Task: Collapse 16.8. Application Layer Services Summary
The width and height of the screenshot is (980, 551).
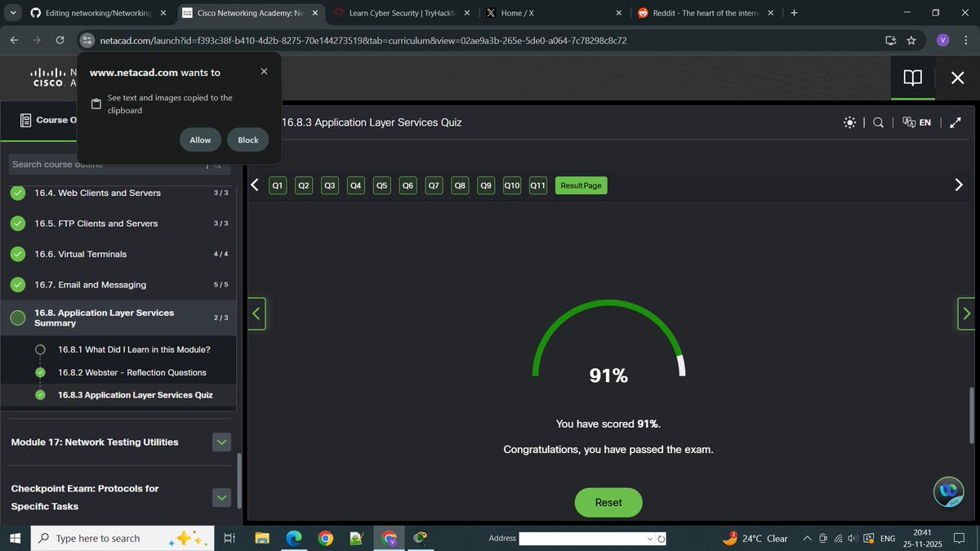Action: [x=118, y=318]
